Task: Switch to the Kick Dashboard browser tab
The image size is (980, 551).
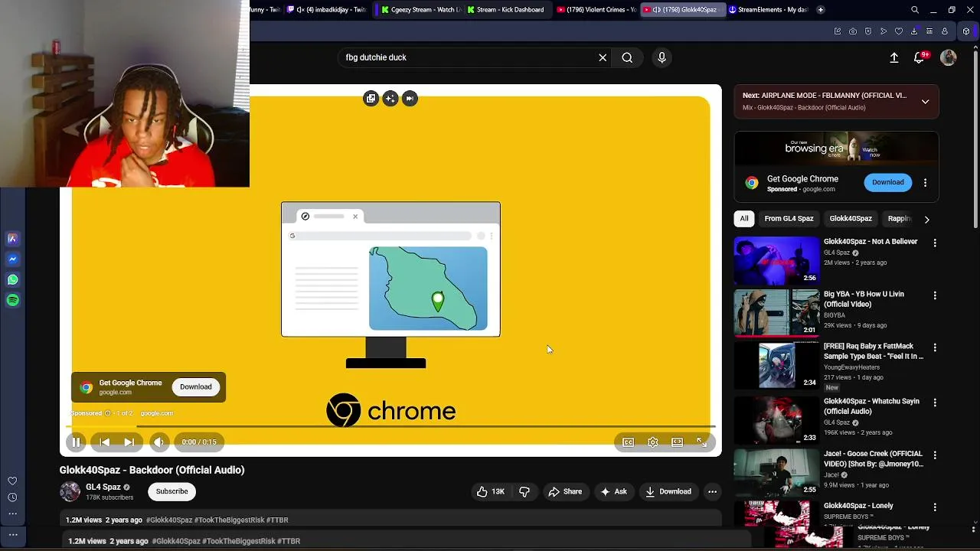Action: (505, 10)
